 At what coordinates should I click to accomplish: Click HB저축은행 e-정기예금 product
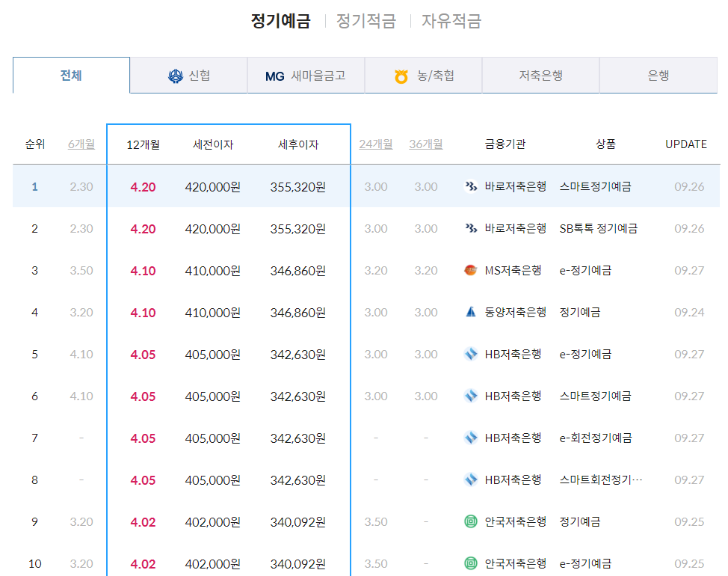pos(585,354)
